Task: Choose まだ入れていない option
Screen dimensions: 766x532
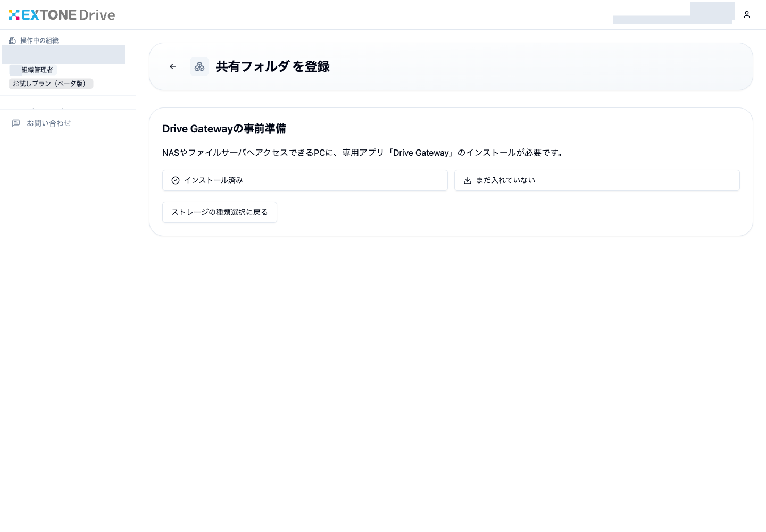Action: 597,180
